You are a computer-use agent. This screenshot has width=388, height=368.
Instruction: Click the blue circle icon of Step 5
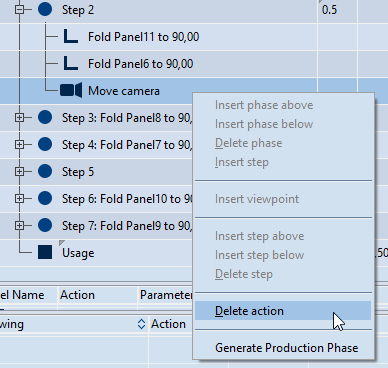tap(45, 171)
